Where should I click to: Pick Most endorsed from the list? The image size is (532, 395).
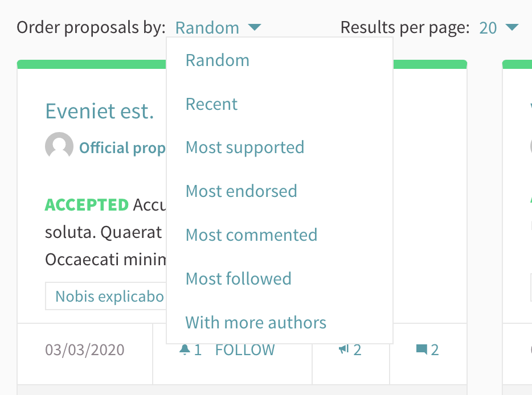242,191
